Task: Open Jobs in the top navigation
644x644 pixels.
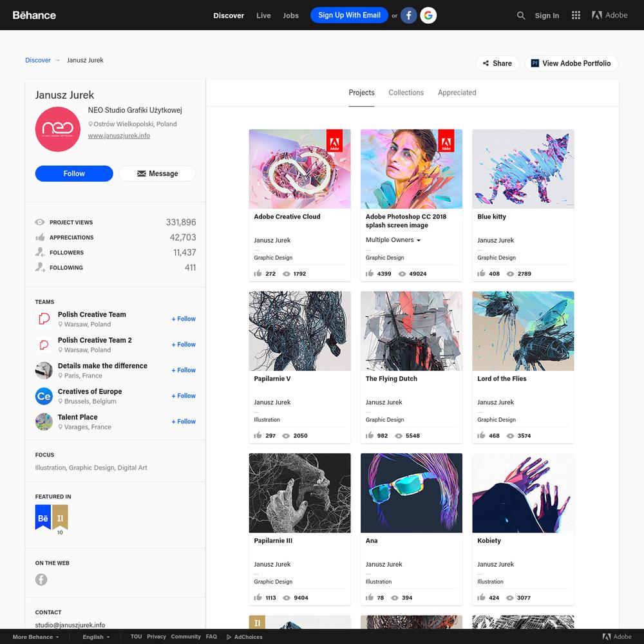Action: (x=290, y=15)
